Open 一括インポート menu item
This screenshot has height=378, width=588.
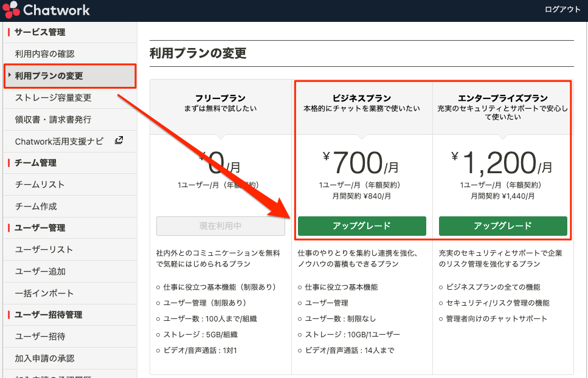tap(70, 294)
